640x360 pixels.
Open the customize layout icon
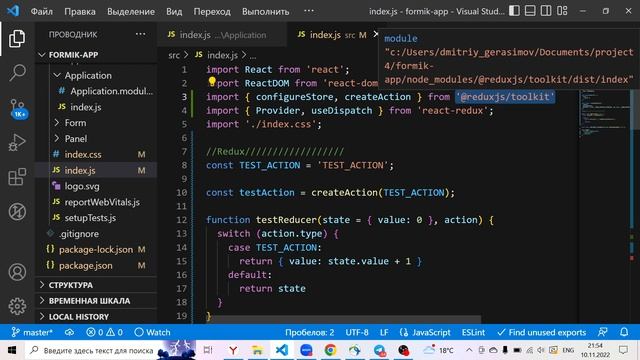click(562, 11)
